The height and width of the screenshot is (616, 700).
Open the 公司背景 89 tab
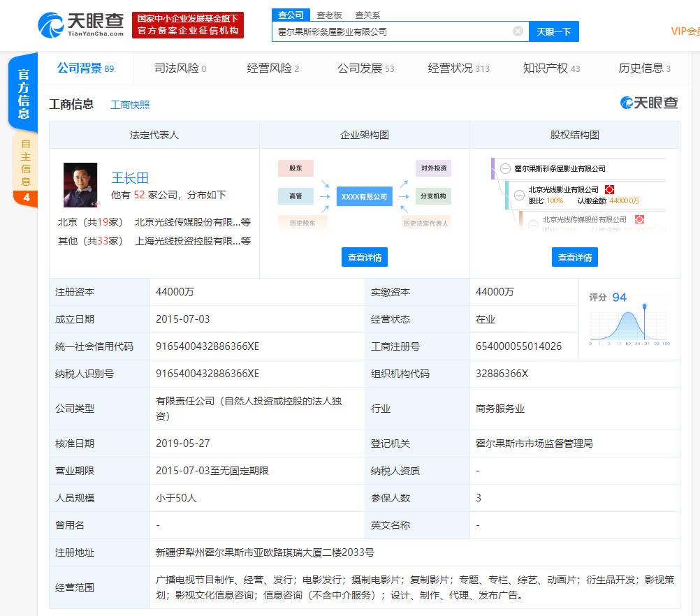coord(85,68)
